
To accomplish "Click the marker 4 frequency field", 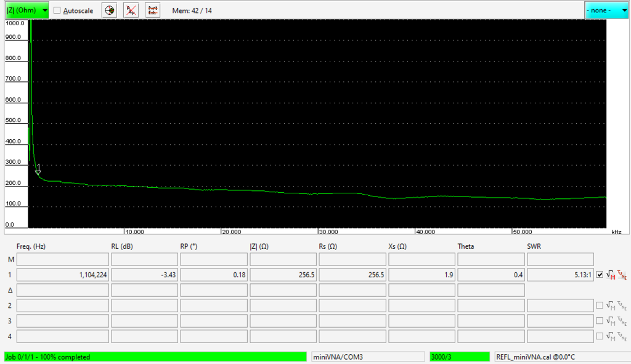I will click(x=63, y=336).
